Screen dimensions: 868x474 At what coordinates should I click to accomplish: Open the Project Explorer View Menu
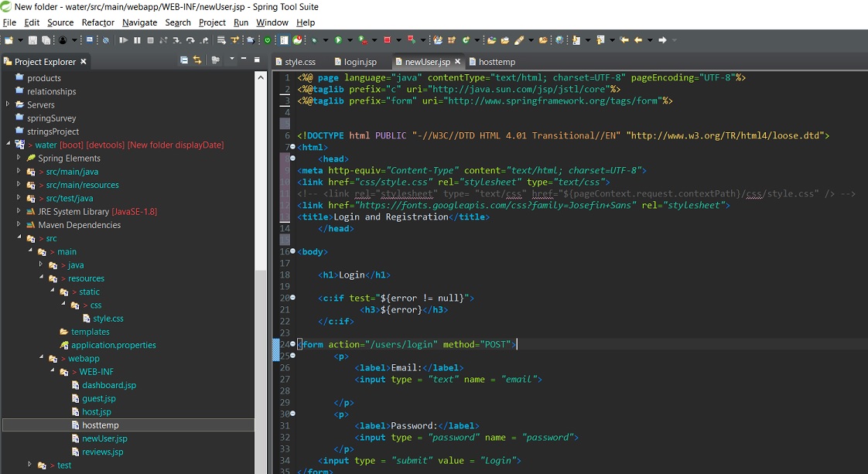[231, 61]
